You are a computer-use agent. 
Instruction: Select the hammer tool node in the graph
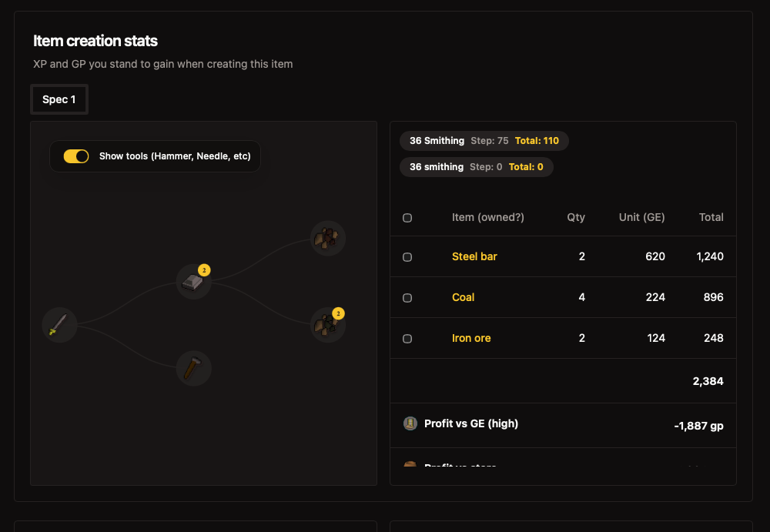point(193,368)
